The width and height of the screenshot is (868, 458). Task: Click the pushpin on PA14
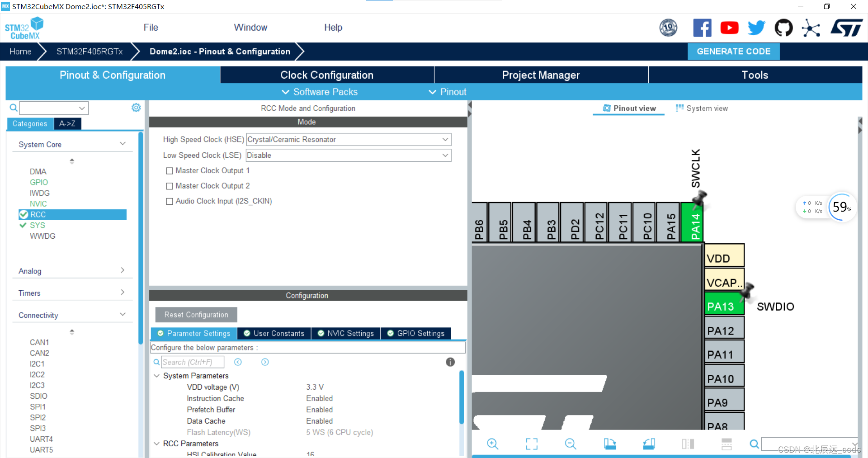pos(699,199)
